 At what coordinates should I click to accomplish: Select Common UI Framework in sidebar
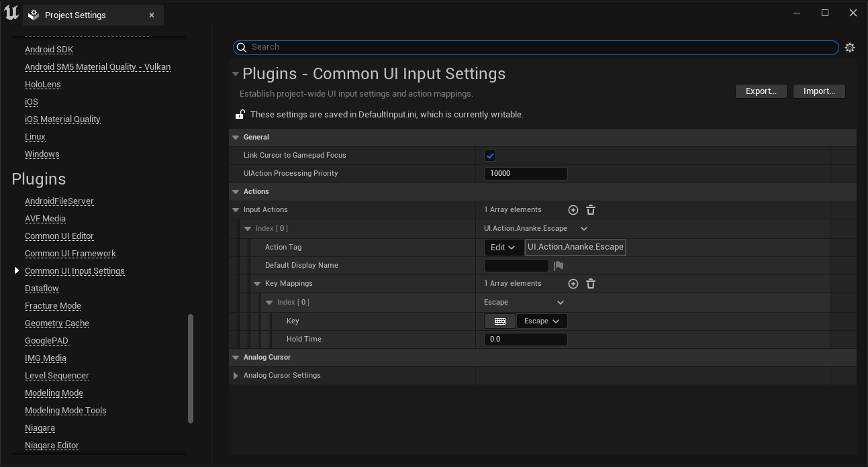click(70, 254)
